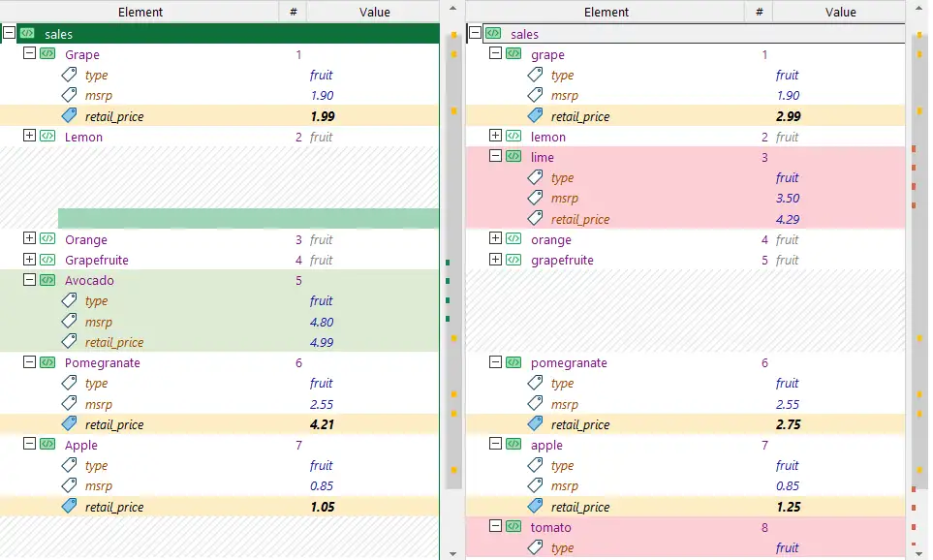Click the element icon beside left-pane sales

click(27, 33)
